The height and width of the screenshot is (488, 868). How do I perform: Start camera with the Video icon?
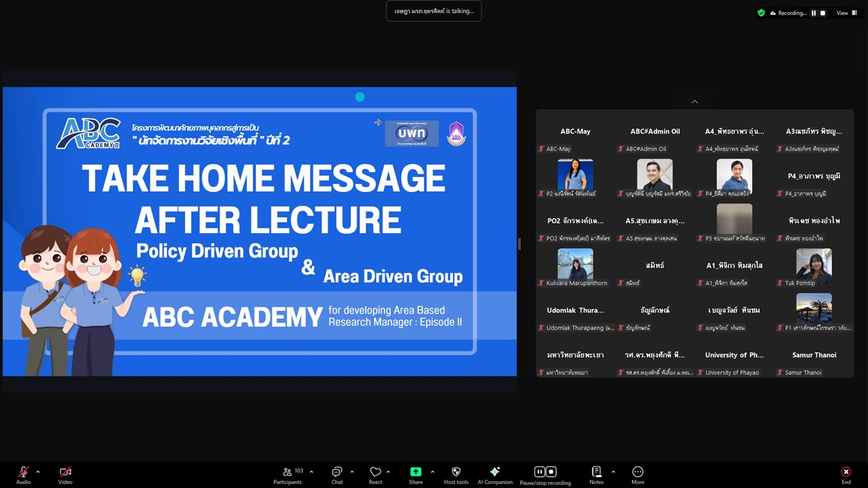tap(65, 472)
